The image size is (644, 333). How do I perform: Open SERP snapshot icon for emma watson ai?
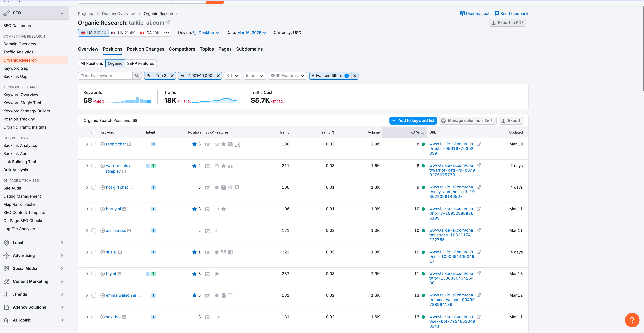[207, 296]
